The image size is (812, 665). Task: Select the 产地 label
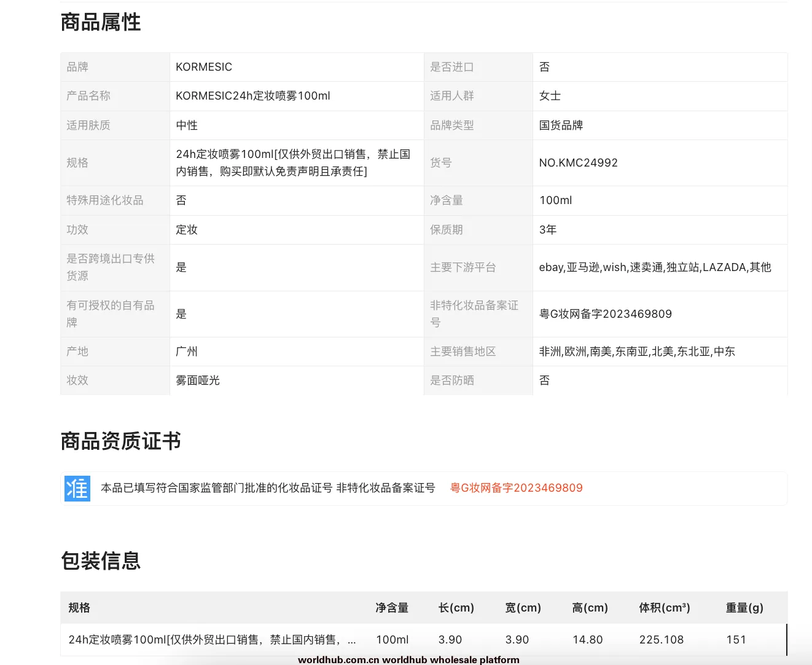coord(77,352)
